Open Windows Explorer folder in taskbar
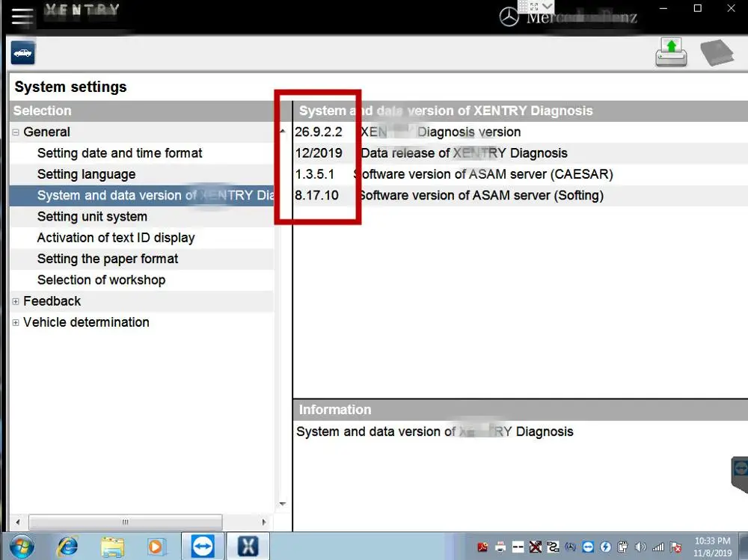The height and width of the screenshot is (560, 748). (x=112, y=547)
